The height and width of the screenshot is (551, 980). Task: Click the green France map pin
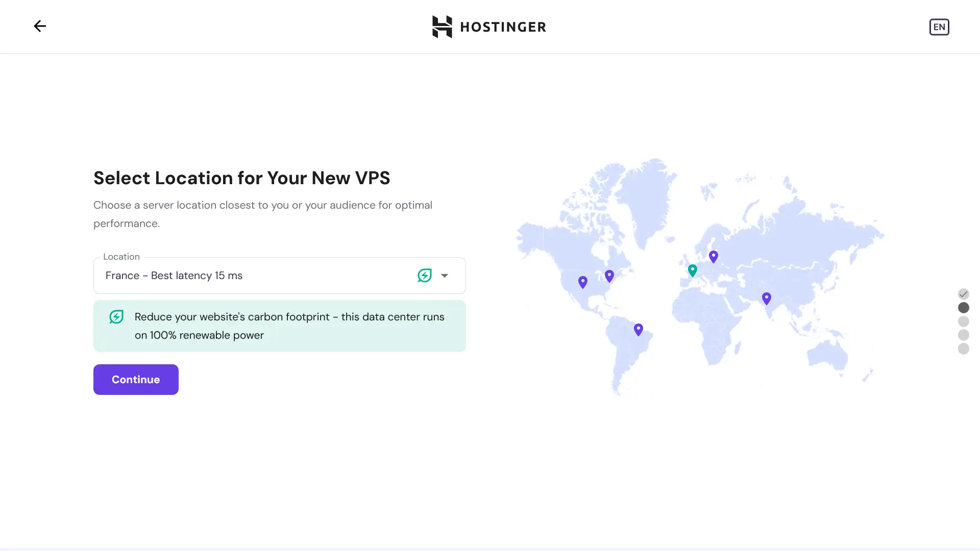pos(692,270)
